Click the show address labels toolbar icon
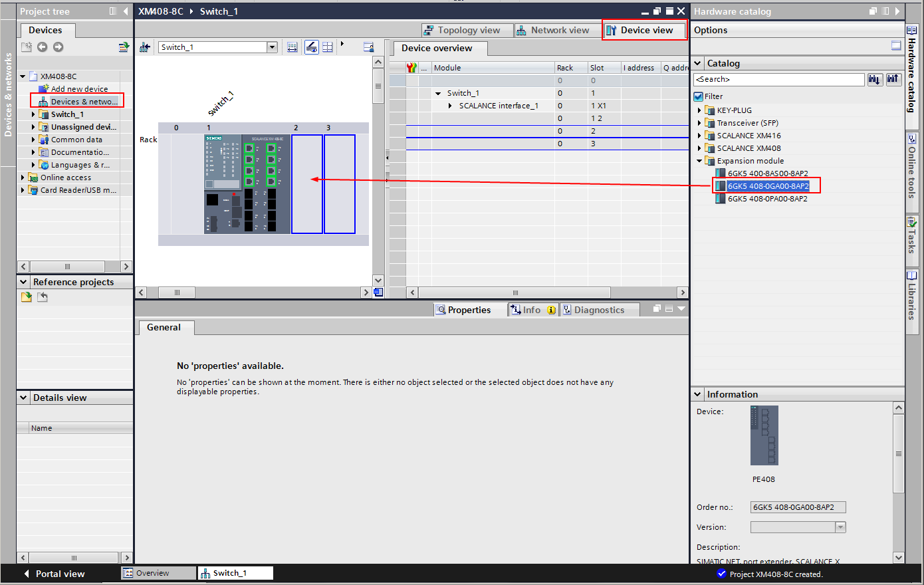 292,47
